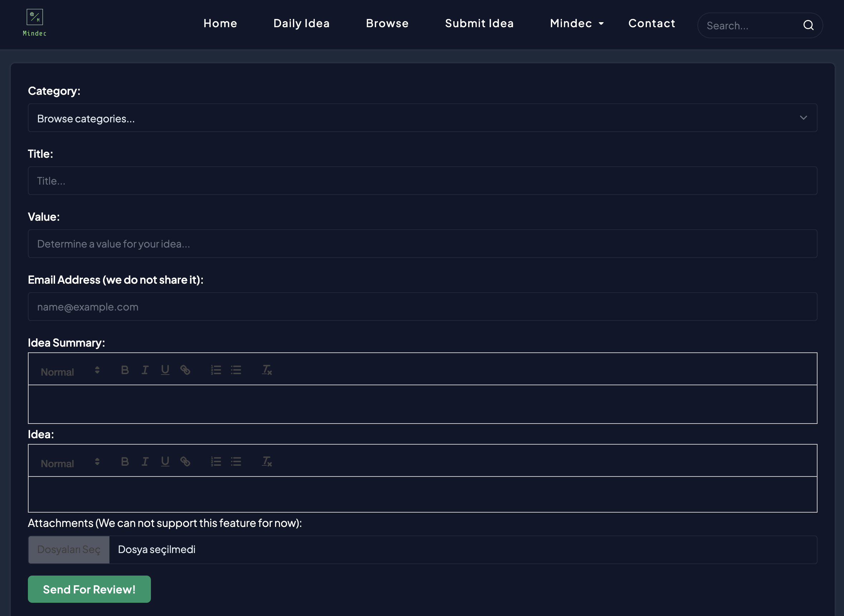
Task: Toggle underline in Idea Summary editor
Action: point(165,370)
